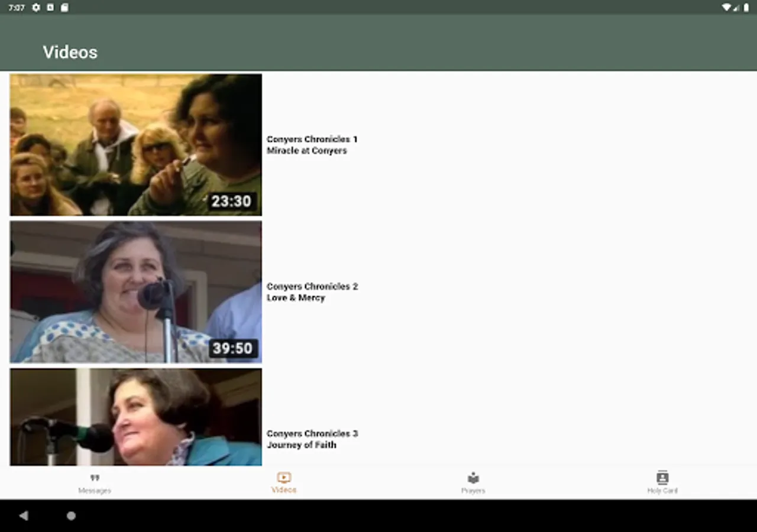Screen dimensions: 757x532
Task: Switch to the Prayers tab label
Action: coord(473,491)
